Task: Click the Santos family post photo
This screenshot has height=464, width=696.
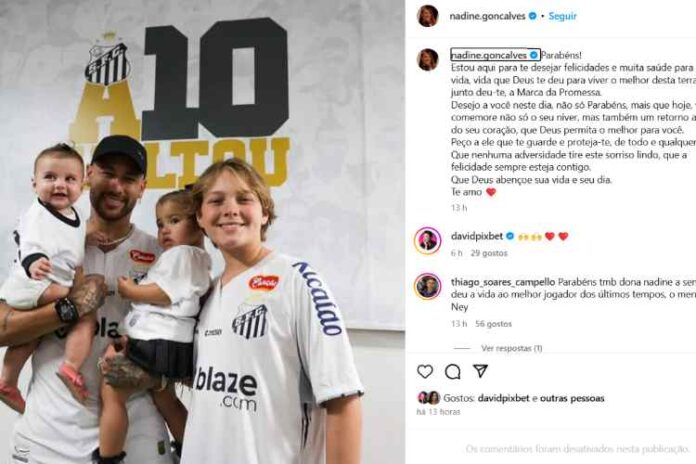Action: tap(202, 232)
